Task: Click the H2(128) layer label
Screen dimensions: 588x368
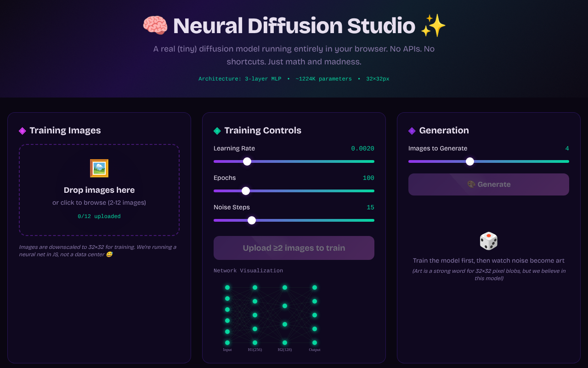Action: (x=285, y=350)
